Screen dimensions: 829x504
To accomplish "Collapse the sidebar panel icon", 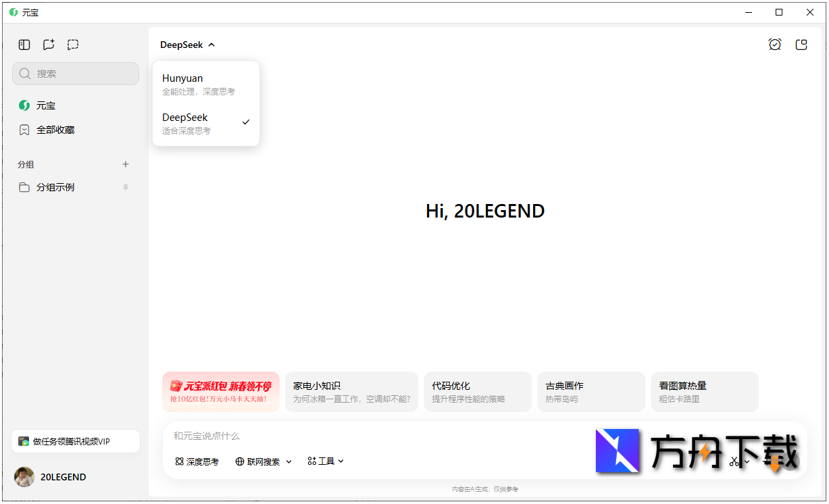I will pos(24,45).
